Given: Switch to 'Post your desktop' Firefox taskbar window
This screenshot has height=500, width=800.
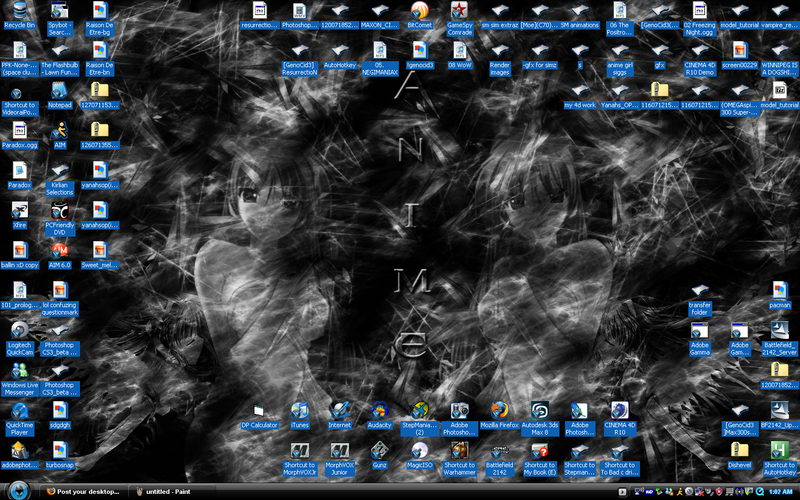Looking at the screenshot, I should coord(85,492).
